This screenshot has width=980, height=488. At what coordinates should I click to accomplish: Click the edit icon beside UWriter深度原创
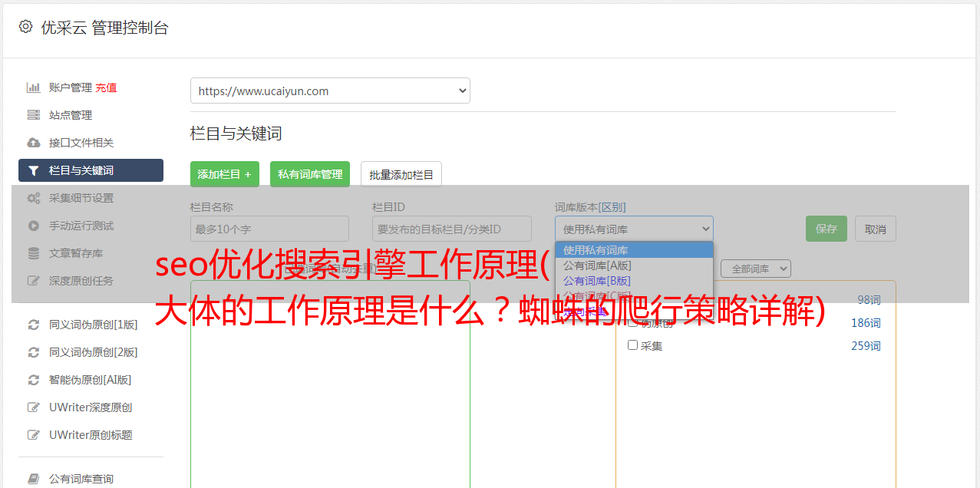pos(34,407)
